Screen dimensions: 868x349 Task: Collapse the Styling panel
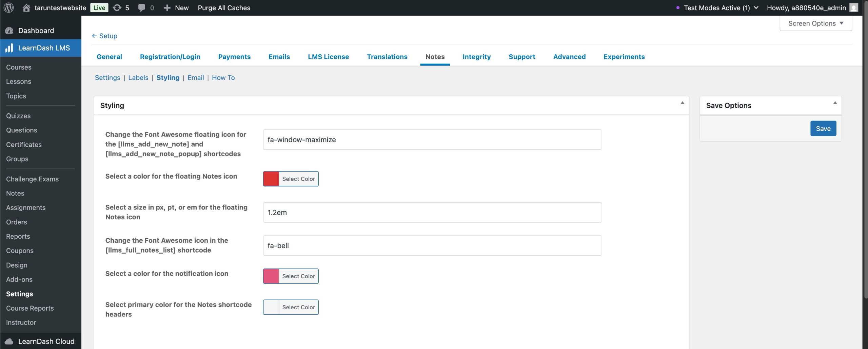click(682, 103)
